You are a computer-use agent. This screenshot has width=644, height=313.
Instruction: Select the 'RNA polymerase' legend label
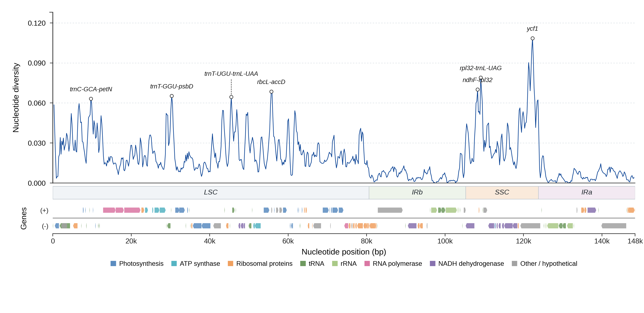tap(397, 264)
